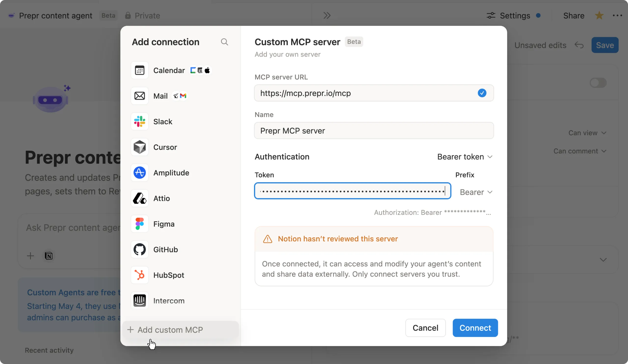The height and width of the screenshot is (364, 628).
Task: Click Add custom MCP
Action: tap(170, 329)
